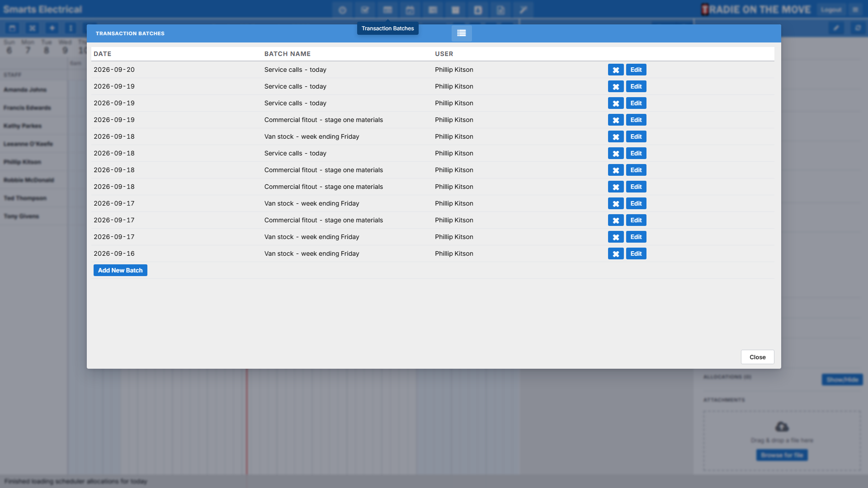Viewport: 868px width, 488px height.
Task: Select Service calls batch name dated 2026-09-20
Action: pyautogui.click(x=295, y=70)
